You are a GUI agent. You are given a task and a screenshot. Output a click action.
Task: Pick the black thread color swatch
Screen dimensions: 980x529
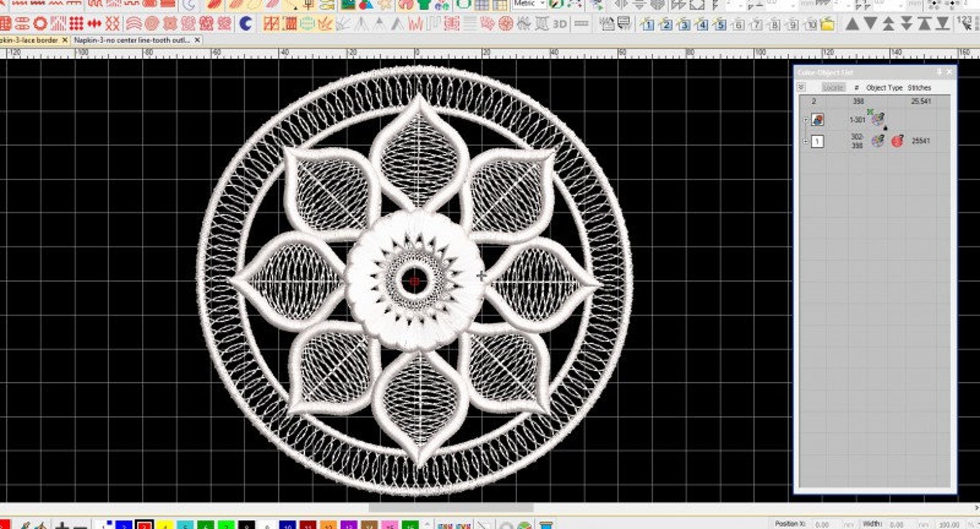tap(246, 525)
